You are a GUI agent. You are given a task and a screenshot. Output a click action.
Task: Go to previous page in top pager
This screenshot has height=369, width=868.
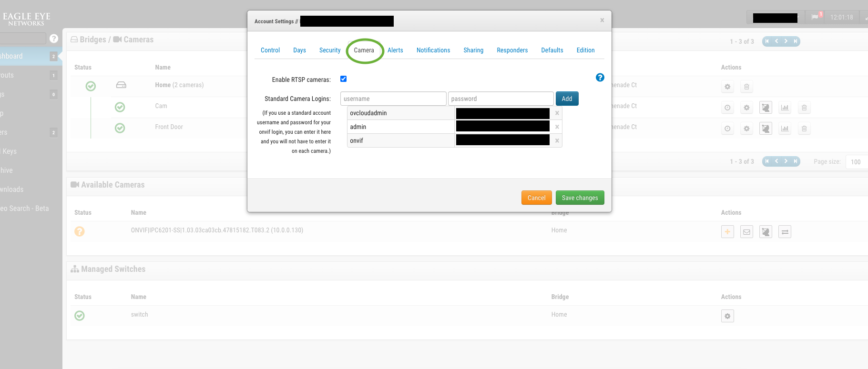tap(776, 41)
